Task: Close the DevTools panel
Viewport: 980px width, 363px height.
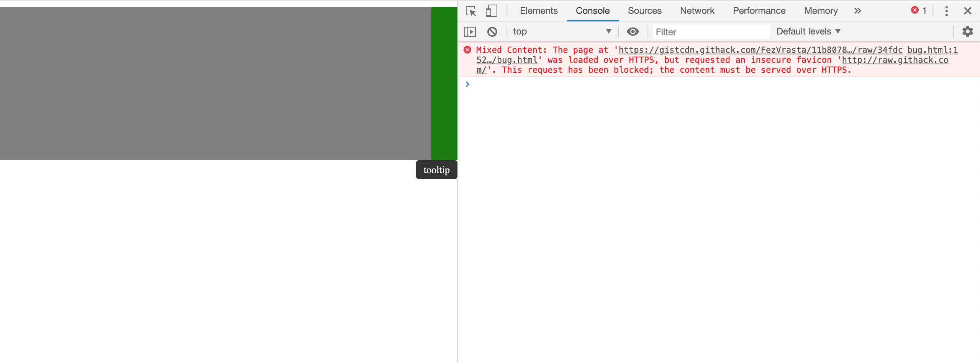Action: (x=968, y=11)
